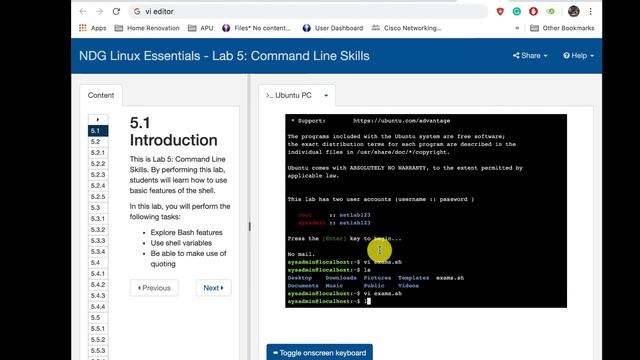Jump to section 5.2.2
The image size is (640, 360).
pyautogui.click(x=98, y=164)
